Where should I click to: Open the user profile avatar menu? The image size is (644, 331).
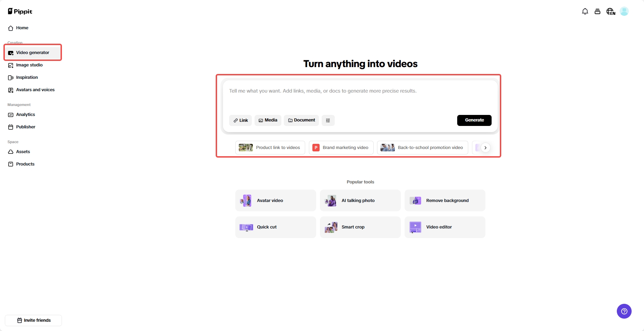[x=624, y=11]
